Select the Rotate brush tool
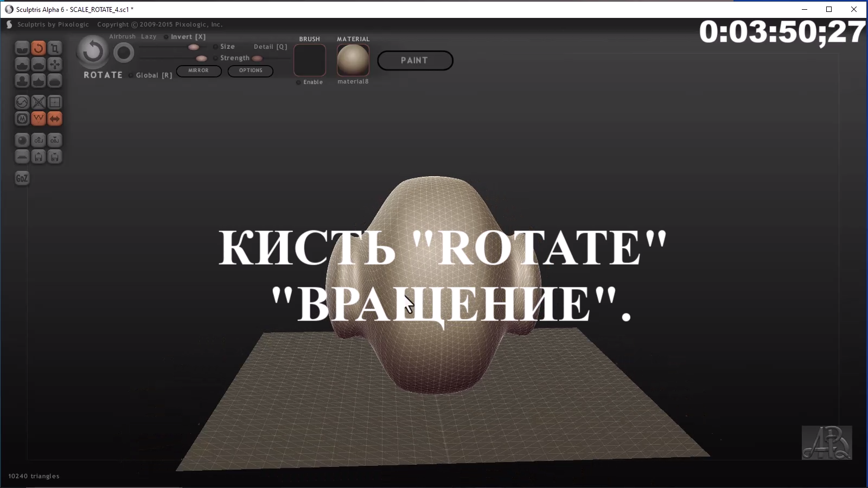Viewport: 868px width, 488px height. tap(39, 48)
